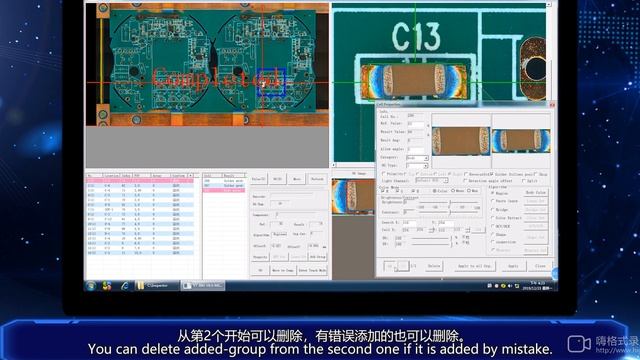Click the OK button in main window
The image size is (640, 360).
click(260, 271)
